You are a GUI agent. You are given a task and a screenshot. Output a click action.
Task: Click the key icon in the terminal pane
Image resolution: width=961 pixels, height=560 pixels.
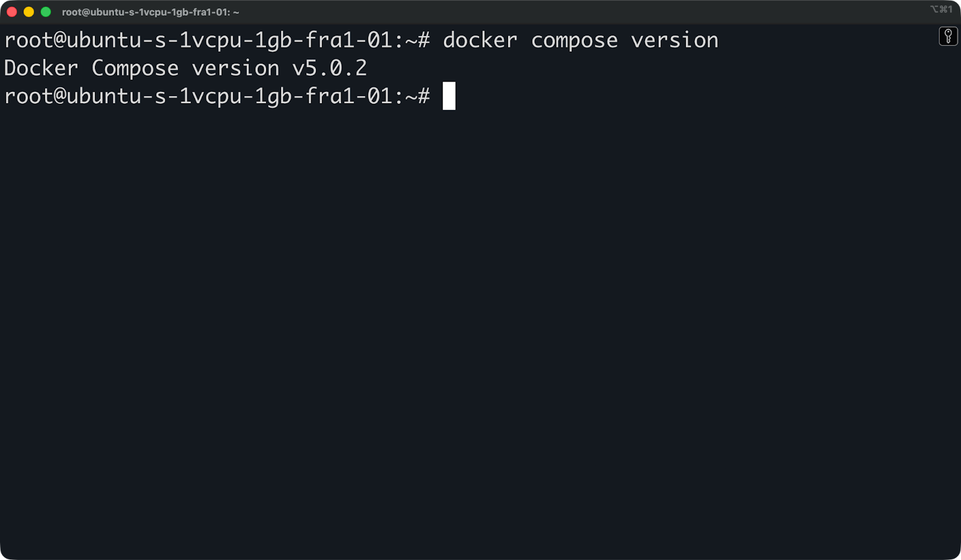click(948, 37)
